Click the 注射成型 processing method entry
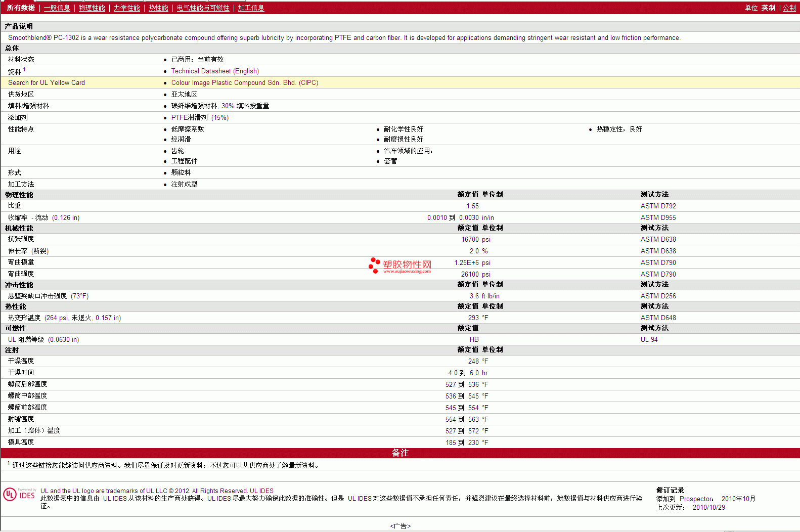This screenshot has width=800, height=532. click(184, 185)
